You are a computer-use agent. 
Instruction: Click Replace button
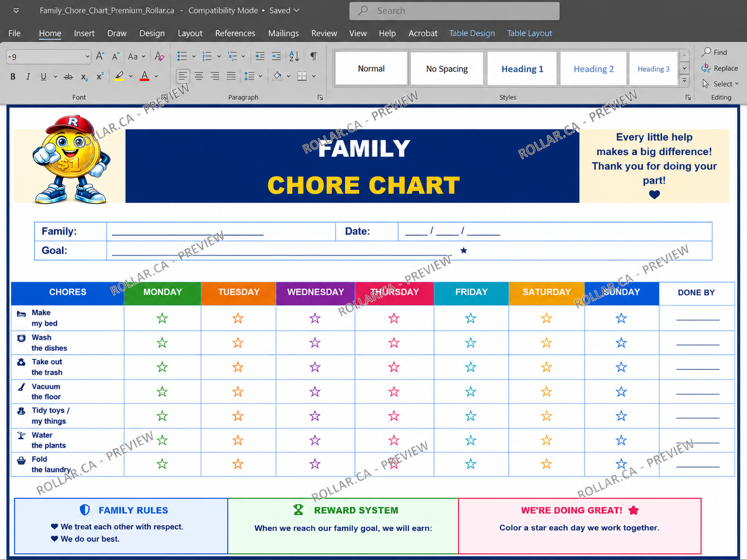click(720, 68)
